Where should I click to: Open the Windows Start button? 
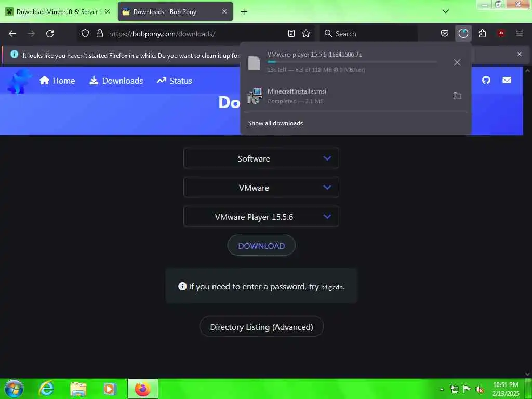14,389
